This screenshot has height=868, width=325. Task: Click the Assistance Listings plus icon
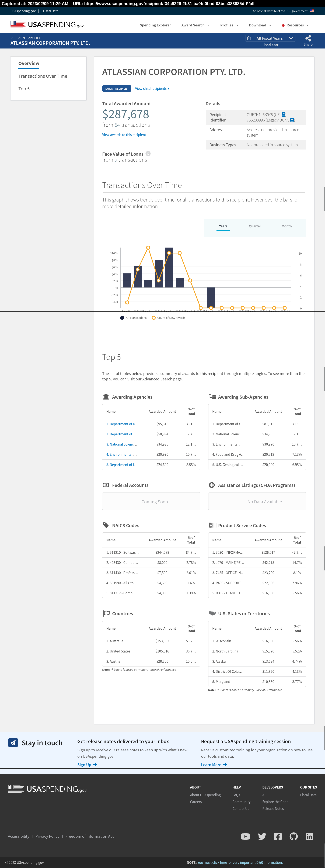[212, 485]
